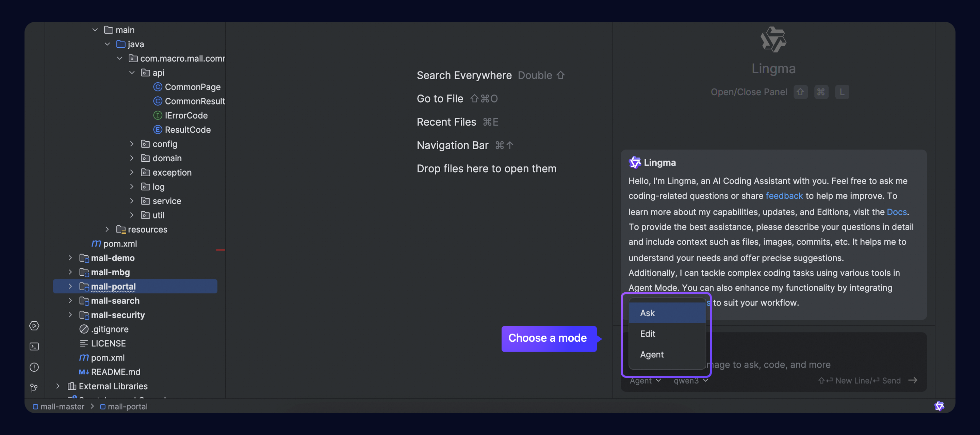Open the Agent mode dropdown

pyautogui.click(x=645, y=381)
